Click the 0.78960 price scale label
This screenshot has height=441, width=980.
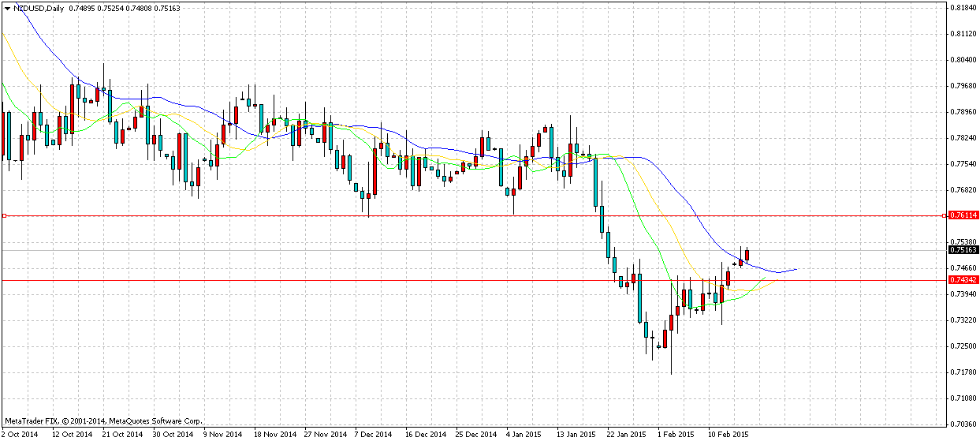click(963, 111)
